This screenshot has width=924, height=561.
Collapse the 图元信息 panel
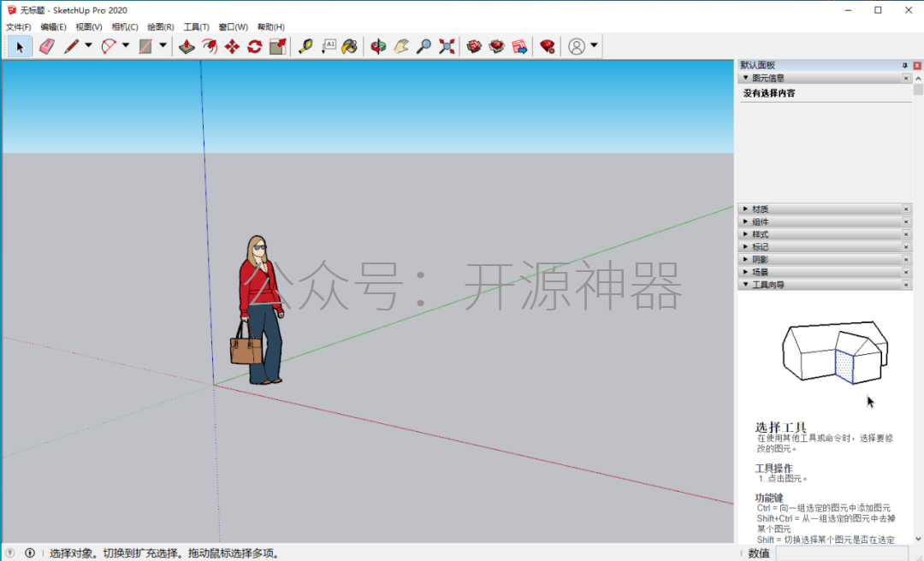tap(745, 78)
